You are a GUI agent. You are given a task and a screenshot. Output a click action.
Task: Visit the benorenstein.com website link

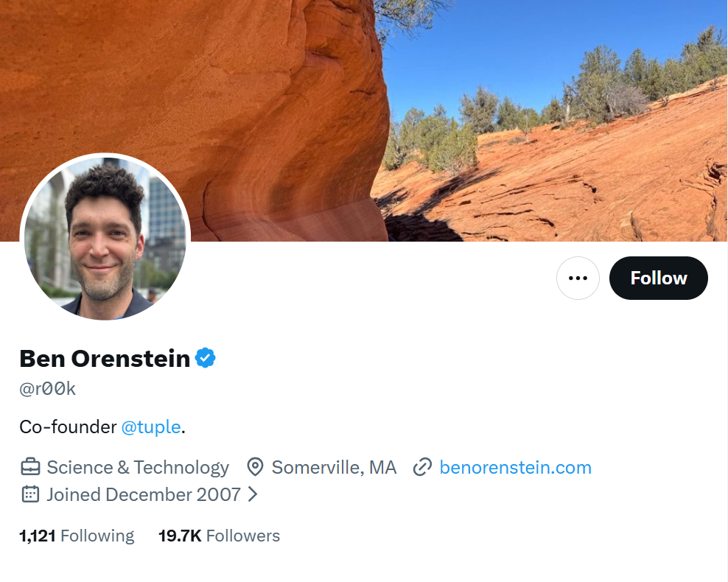coord(515,467)
